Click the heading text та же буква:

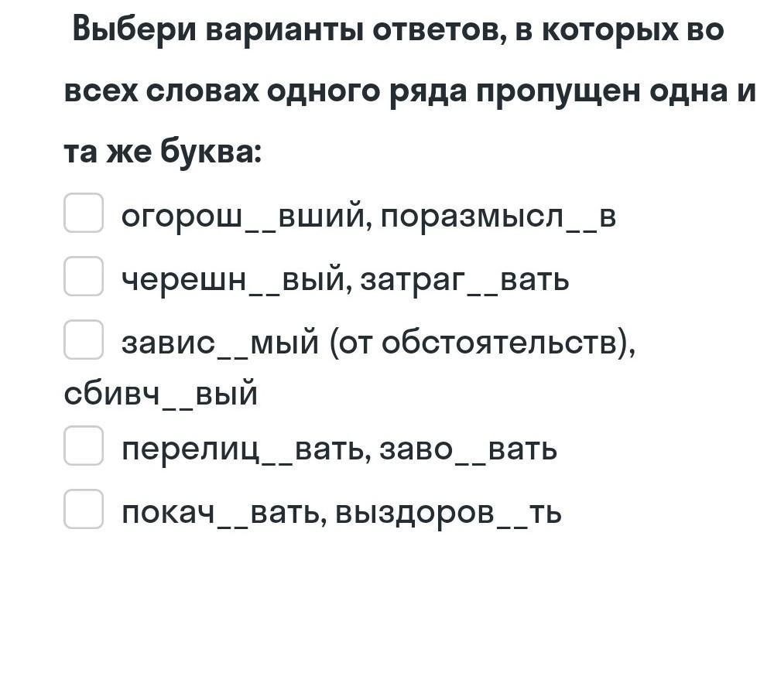click(x=163, y=152)
